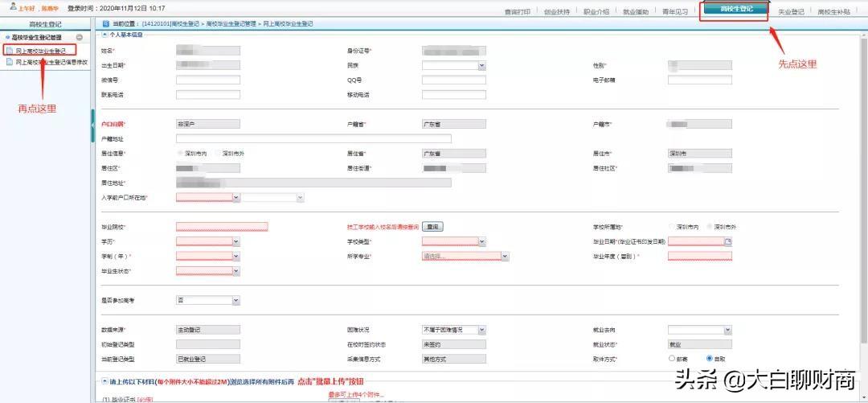Click the blue location icon before 当前位置

106,24
